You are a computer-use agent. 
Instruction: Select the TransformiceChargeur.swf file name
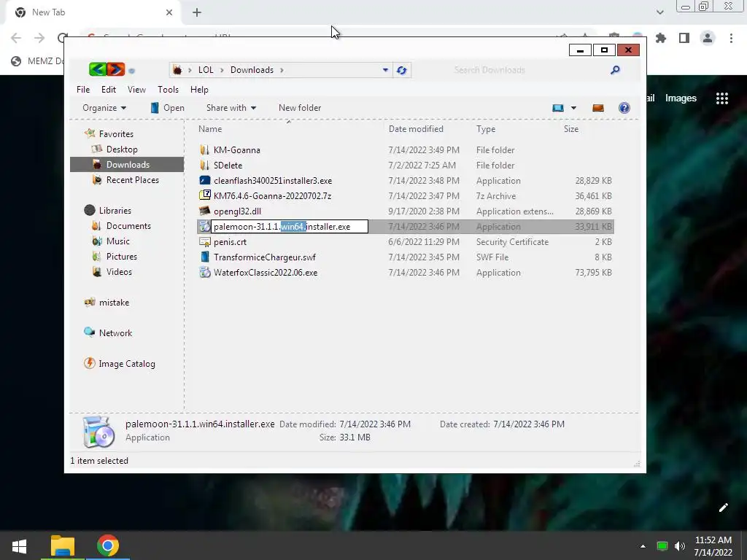tap(264, 257)
